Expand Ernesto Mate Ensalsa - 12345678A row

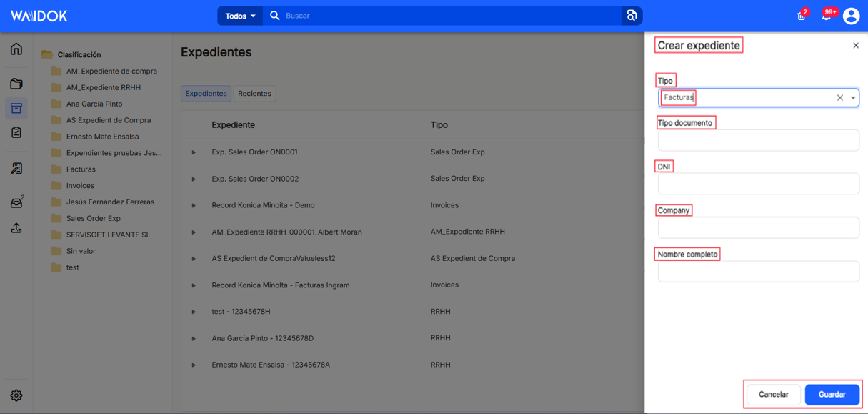click(x=194, y=365)
